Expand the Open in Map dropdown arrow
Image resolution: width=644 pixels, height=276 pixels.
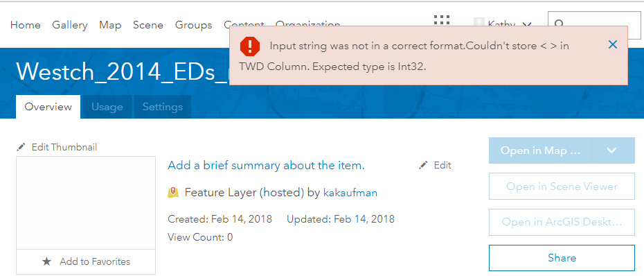click(612, 150)
